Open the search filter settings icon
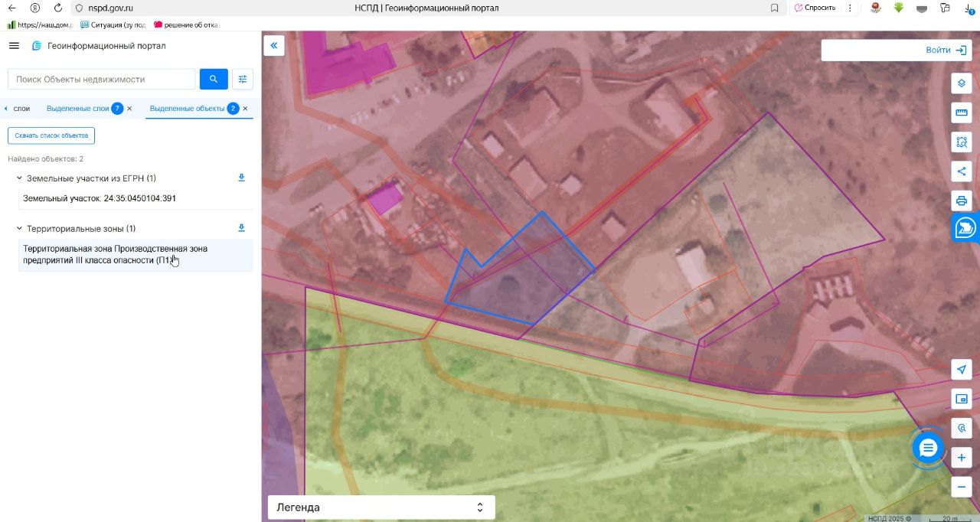The width and height of the screenshot is (980, 522). (243, 79)
